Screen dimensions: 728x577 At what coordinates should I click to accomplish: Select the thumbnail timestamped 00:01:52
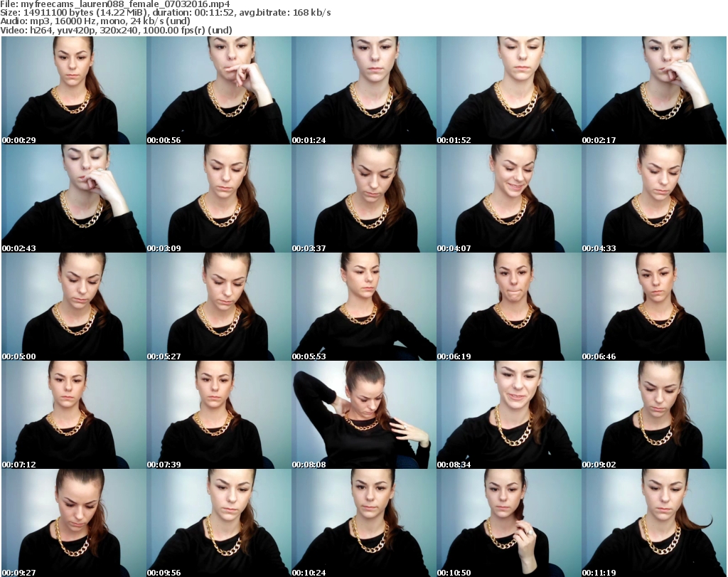click(509, 90)
